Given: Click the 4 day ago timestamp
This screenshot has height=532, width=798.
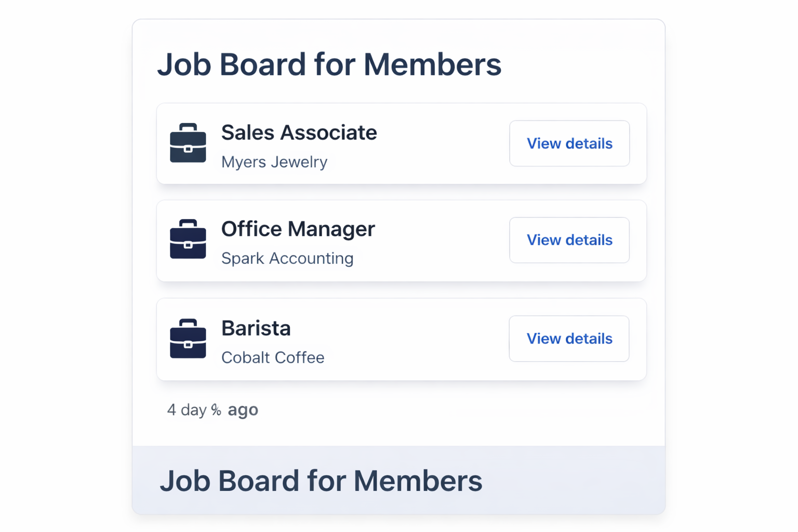Looking at the screenshot, I should pos(212,410).
